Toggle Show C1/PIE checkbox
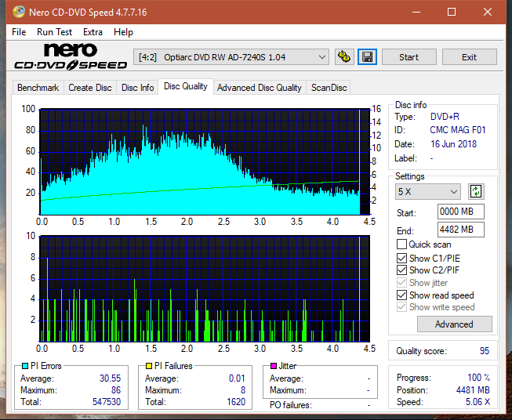The width and height of the screenshot is (512, 420). click(401, 258)
